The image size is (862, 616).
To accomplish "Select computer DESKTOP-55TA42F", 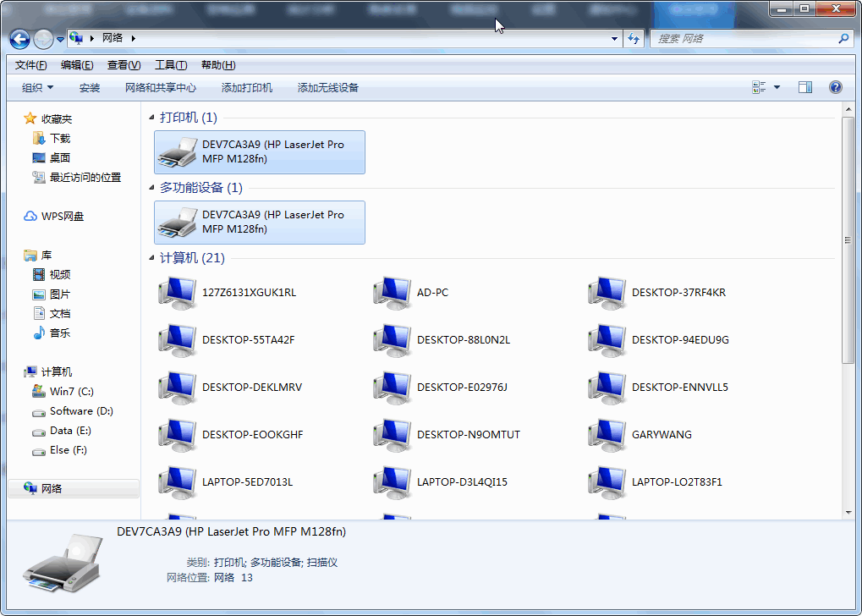I will pos(227,340).
